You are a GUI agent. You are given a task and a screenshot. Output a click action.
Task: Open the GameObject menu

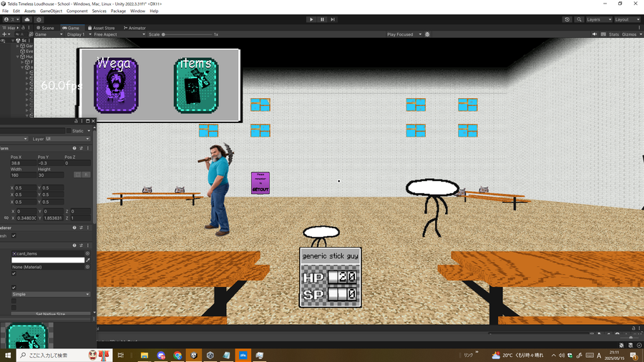pyautogui.click(x=51, y=11)
